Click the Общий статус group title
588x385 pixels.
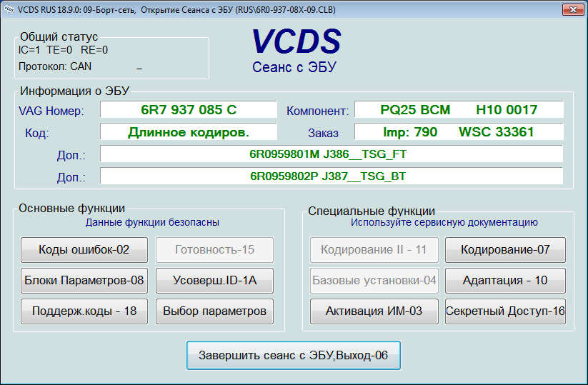(x=59, y=36)
